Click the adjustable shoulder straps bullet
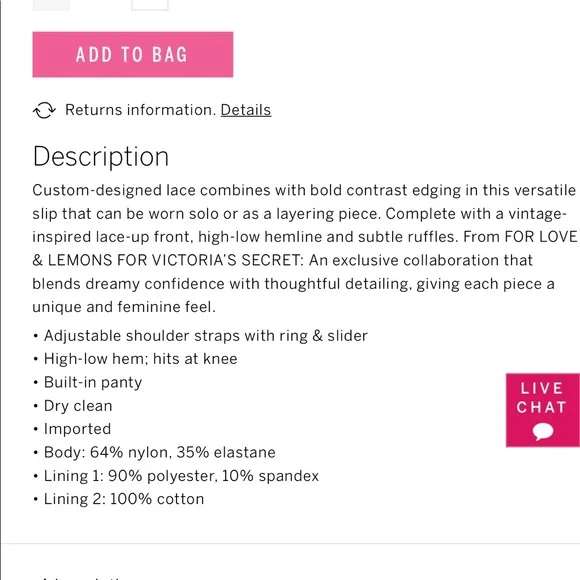Image resolution: width=580 pixels, height=580 pixels. (206, 336)
